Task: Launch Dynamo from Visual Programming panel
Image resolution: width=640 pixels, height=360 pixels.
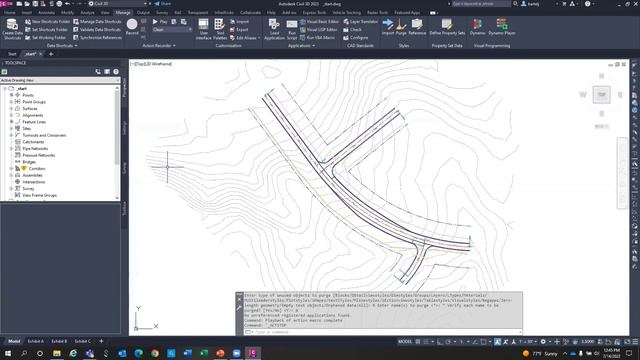Action: 477,27
